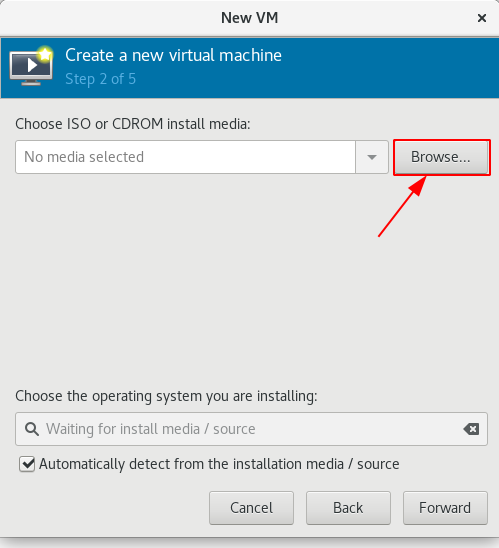Click 'Choose ISO or CDROM install media:' label
This screenshot has width=499, height=548.
pos(133,124)
